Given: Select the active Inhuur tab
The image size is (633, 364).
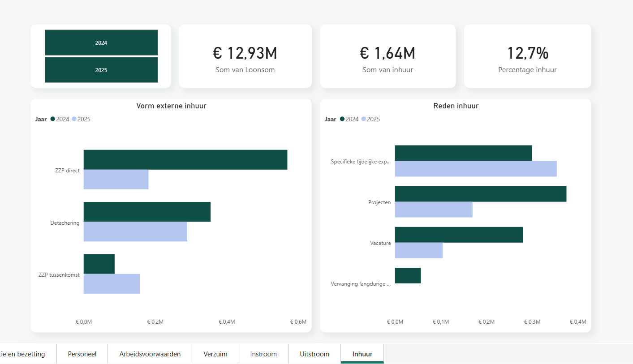Looking at the screenshot, I should pyautogui.click(x=362, y=354).
